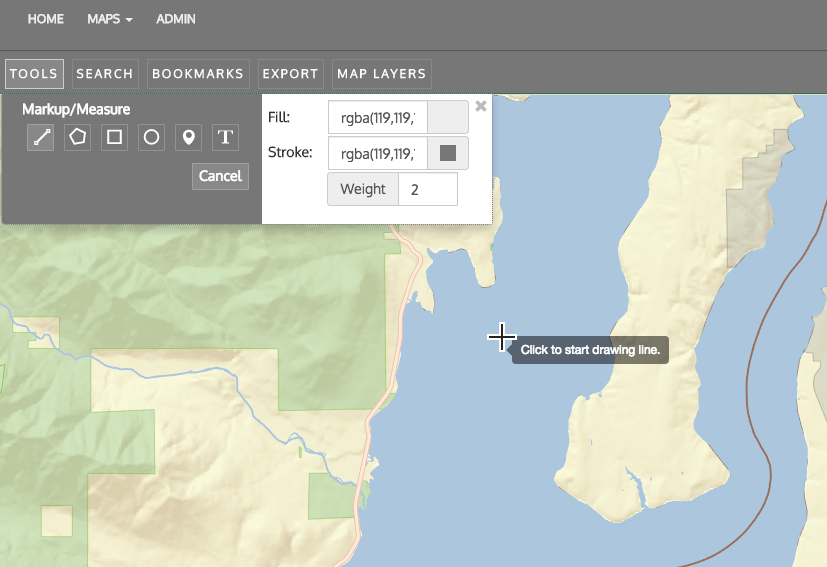Screen dimensions: 827x567
Task: Click the stroke Weight input field
Action: click(427, 189)
